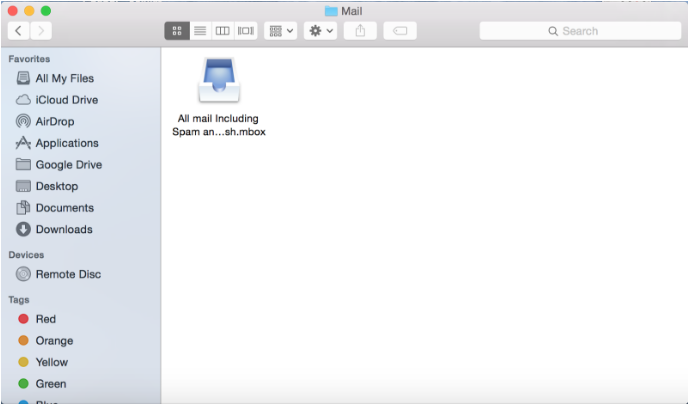
Task: Click the Downloads arrow icon
Action: click(x=23, y=229)
